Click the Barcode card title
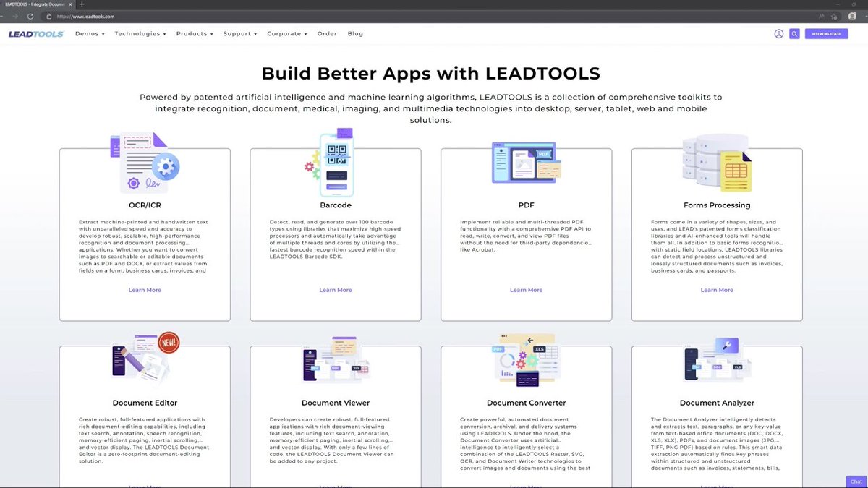This screenshot has height=488, width=868. [336, 205]
